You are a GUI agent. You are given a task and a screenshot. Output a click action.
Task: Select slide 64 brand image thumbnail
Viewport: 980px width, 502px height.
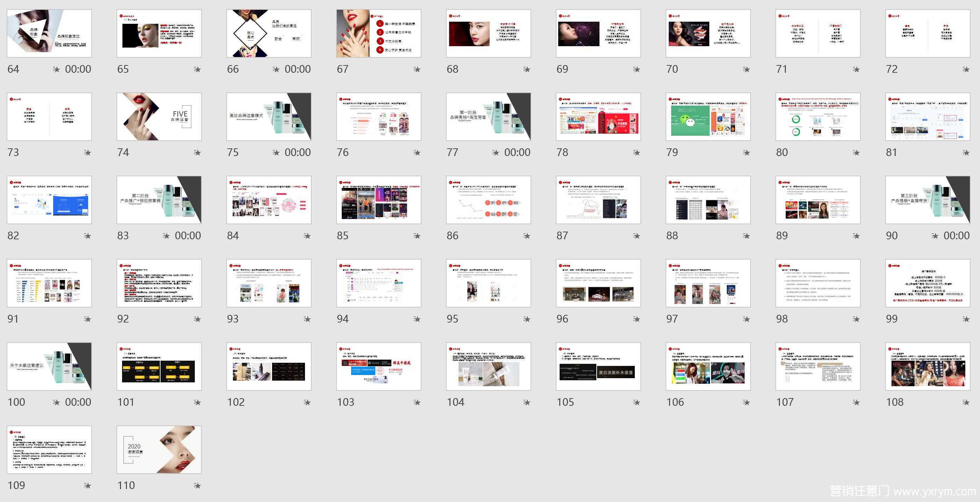tap(49, 34)
